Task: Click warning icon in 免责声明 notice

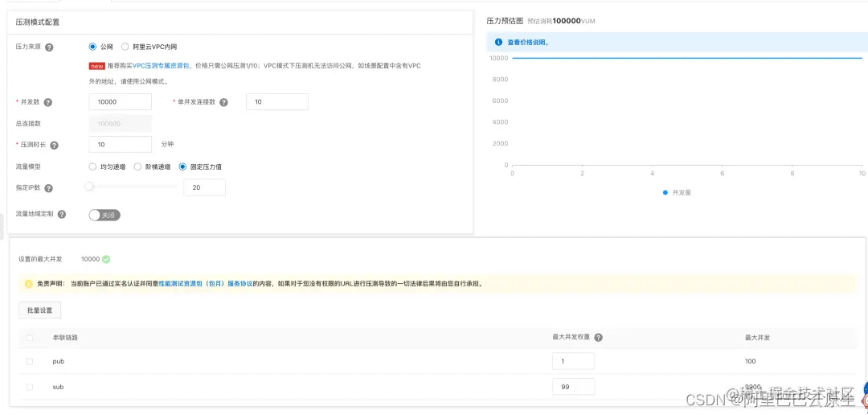Action: point(29,284)
